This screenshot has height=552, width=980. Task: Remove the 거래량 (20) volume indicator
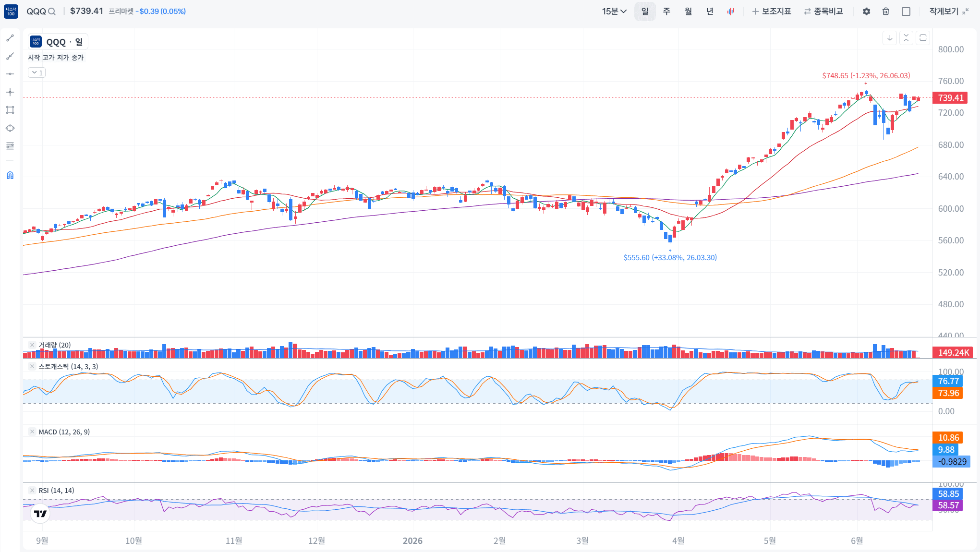(x=32, y=345)
